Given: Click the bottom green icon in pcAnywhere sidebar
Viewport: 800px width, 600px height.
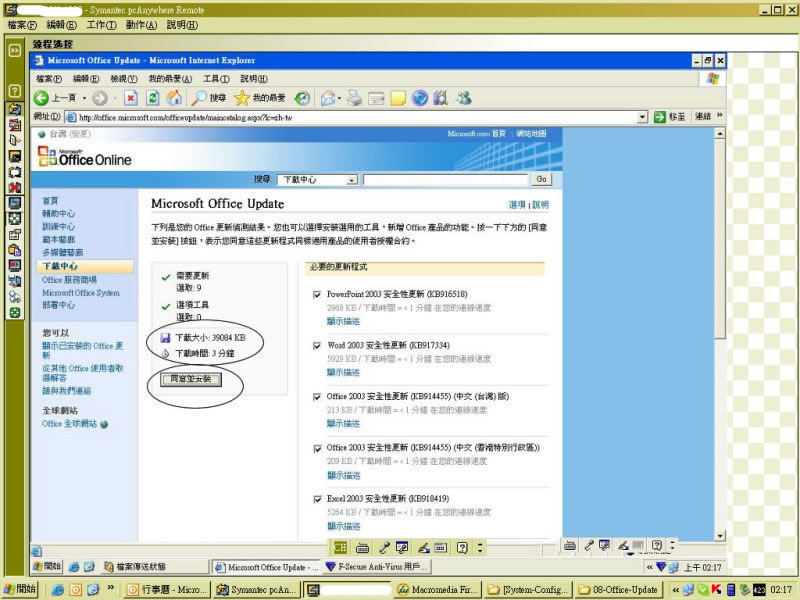Looking at the screenshot, I should coord(15,313).
